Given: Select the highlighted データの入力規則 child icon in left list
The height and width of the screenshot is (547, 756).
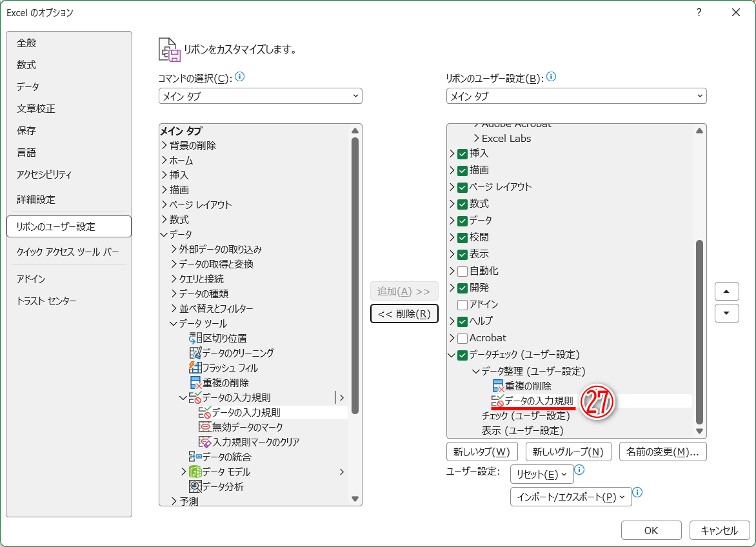Looking at the screenshot, I should pos(205,413).
